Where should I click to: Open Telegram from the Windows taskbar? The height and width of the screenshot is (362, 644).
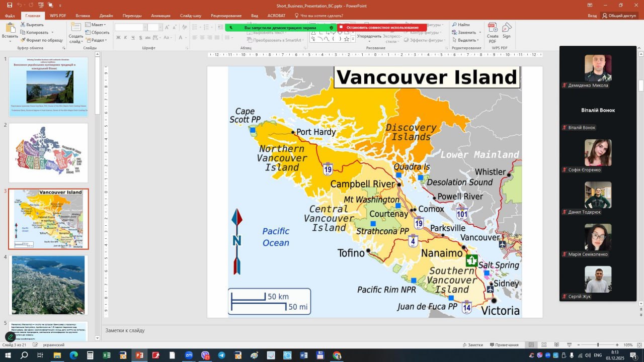click(221, 355)
